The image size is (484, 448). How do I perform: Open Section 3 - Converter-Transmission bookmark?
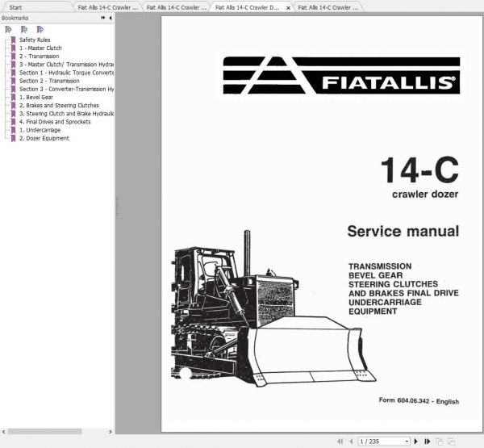click(66, 89)
